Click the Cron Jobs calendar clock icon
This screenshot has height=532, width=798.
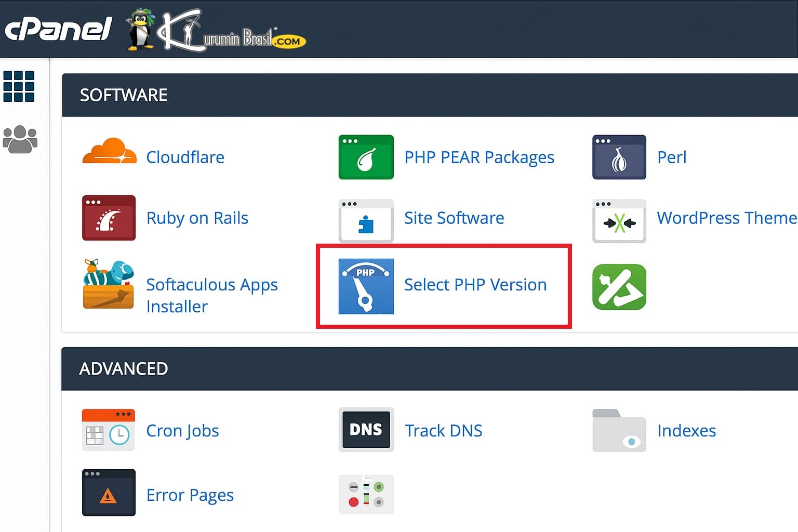pyautogui.click(x=109, y=430)
